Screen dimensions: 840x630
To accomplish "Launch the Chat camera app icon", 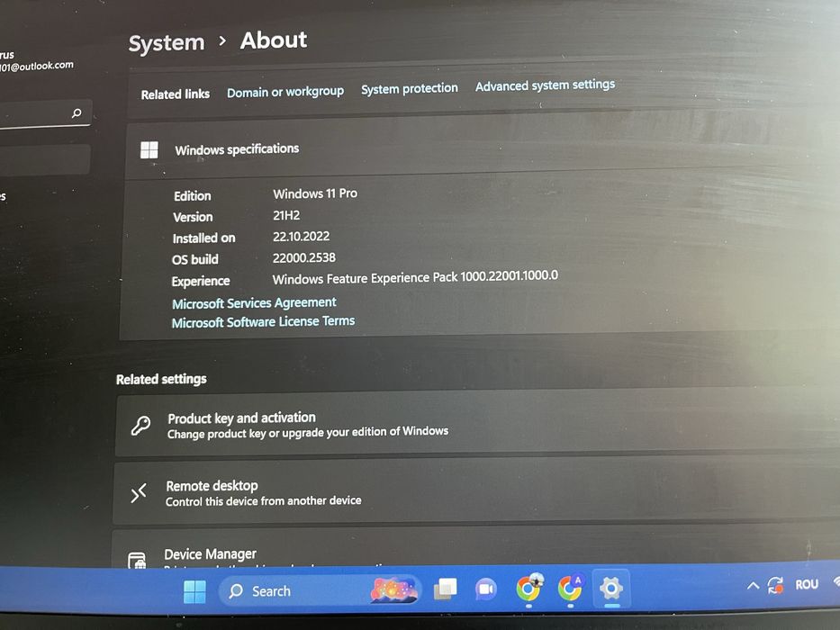I will tap(486, 589).
